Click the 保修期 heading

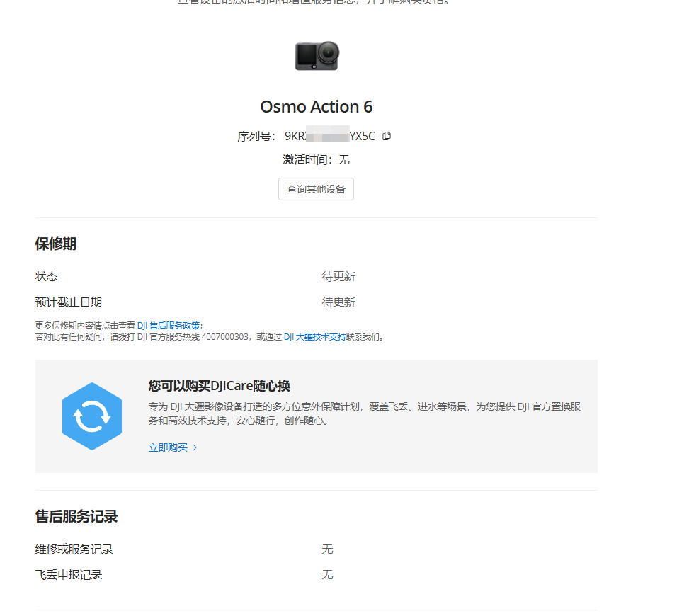tap(55, 244)
